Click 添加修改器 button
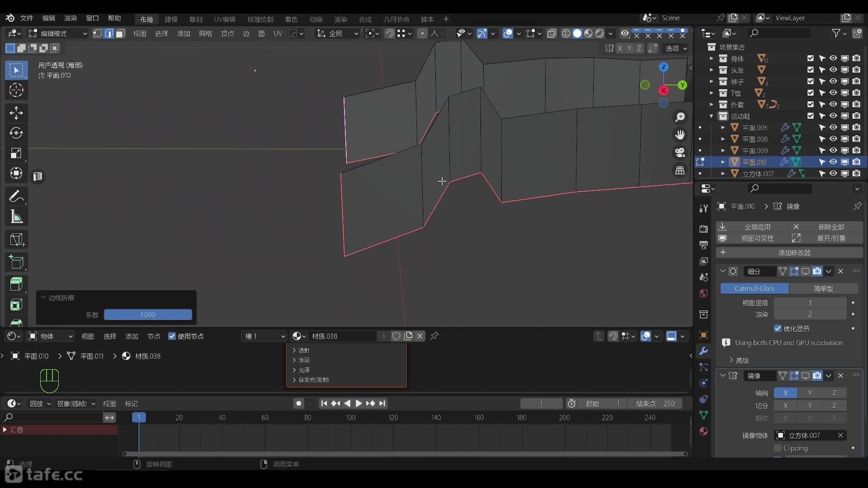Image resolution: width=868 pixels, height=488 pixels. point(789,252)
